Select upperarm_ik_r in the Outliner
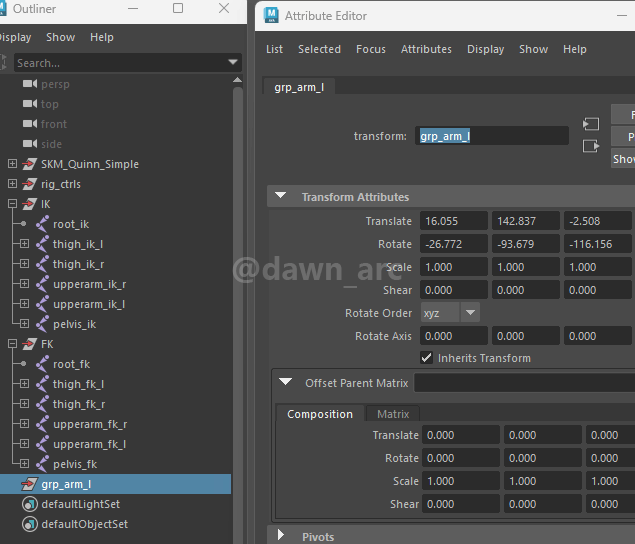635x544 pixels. 89,284
